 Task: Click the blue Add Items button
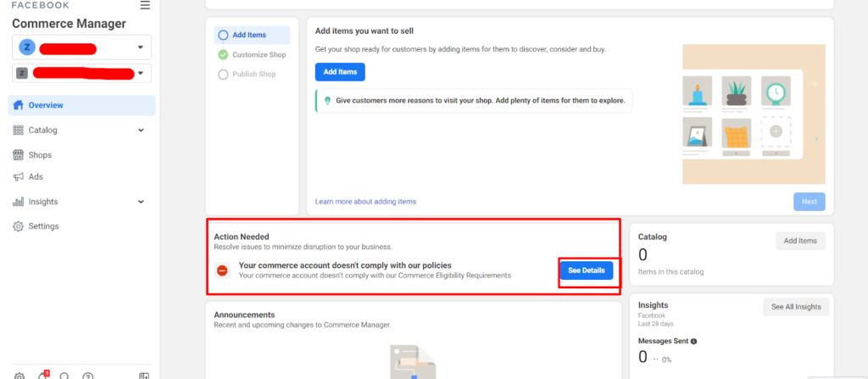(x=340, y=72)
